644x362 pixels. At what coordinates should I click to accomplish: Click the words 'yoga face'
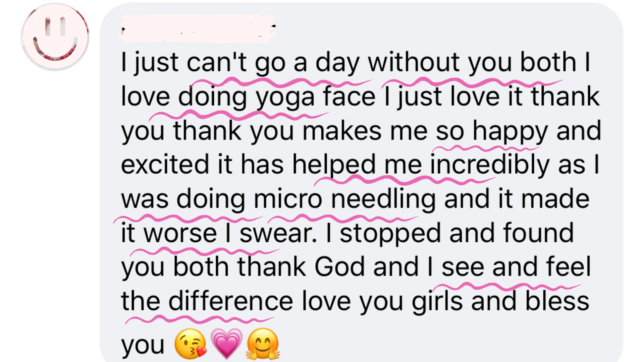(x=315, y=97)
